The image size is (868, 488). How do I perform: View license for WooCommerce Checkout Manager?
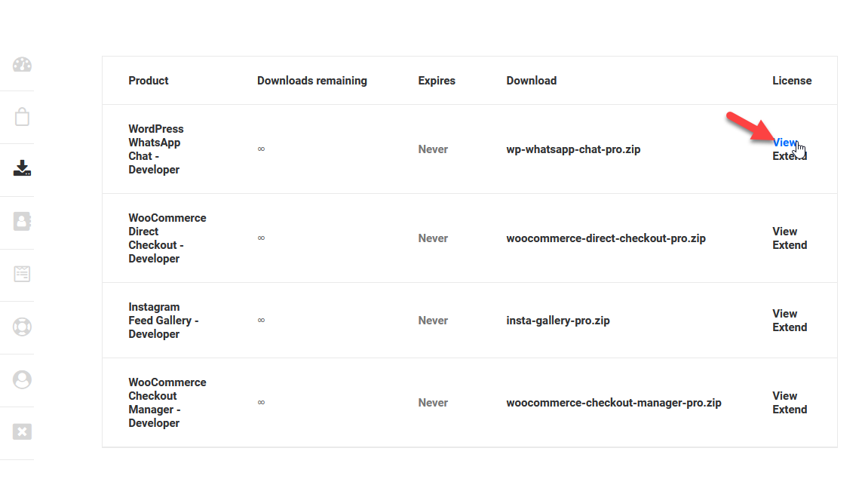pyautogui.click(x=784, y=396)
